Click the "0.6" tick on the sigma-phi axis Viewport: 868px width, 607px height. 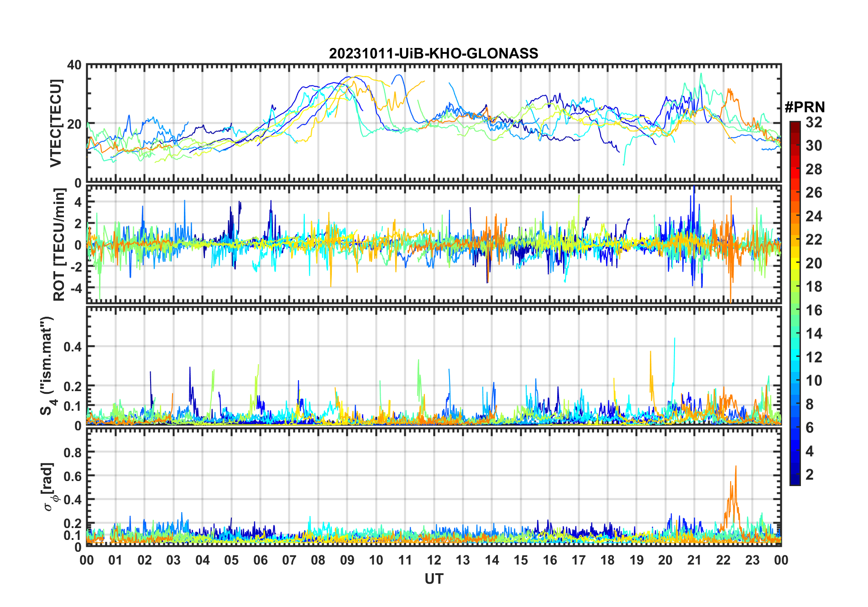(x=73, y=476)
